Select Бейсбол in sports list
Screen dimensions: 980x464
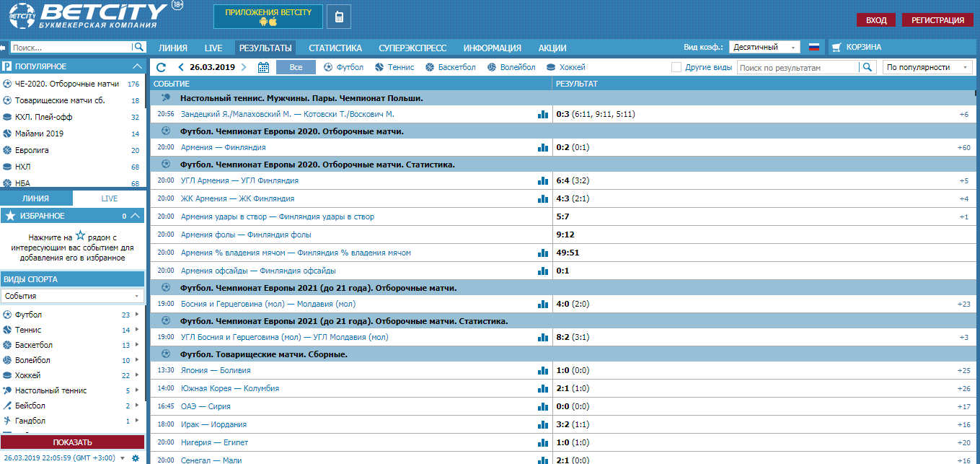click(x=30, y=406)
